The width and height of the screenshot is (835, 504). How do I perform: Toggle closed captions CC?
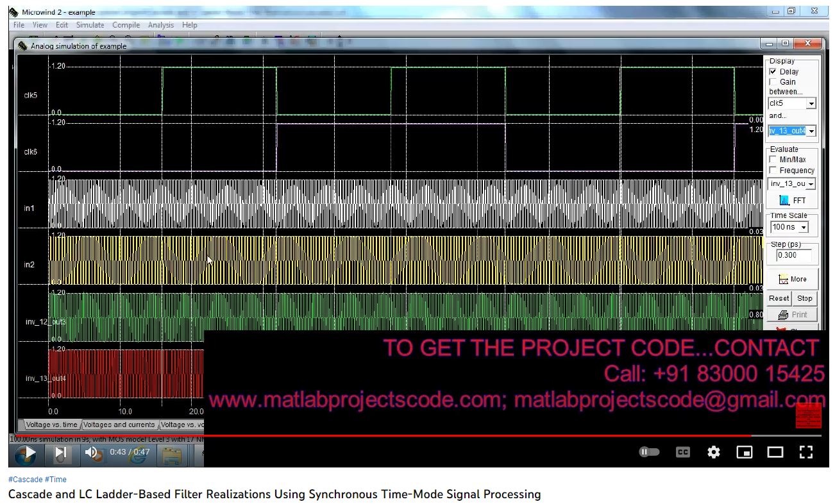pos(682,452)
